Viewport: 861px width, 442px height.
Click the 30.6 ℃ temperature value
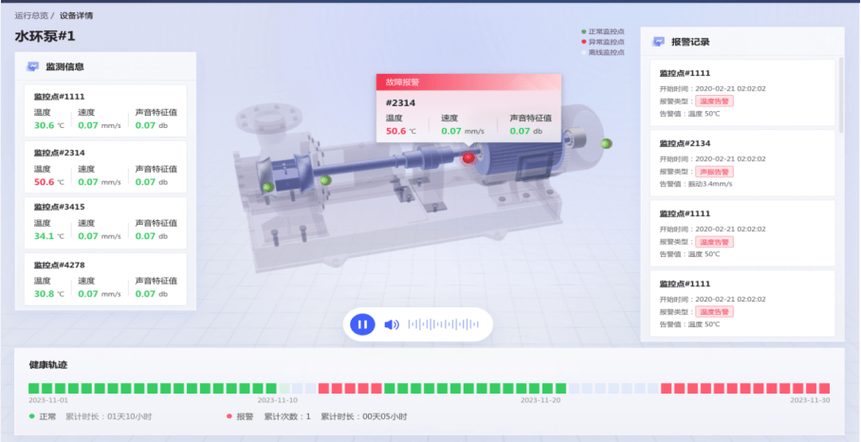[x=49, y=125]
